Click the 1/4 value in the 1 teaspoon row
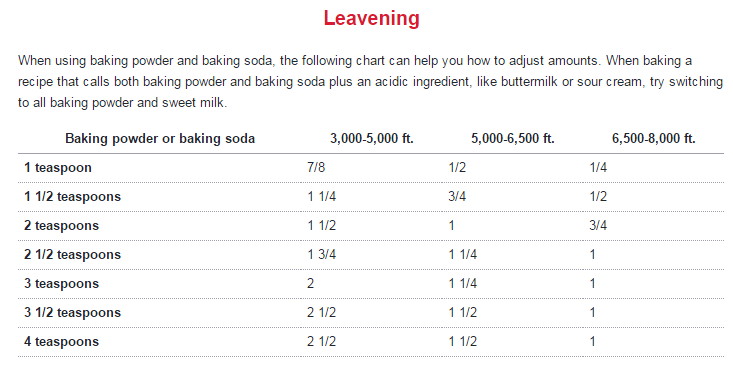This screenshot has width=733, height=369. [598, 167]
